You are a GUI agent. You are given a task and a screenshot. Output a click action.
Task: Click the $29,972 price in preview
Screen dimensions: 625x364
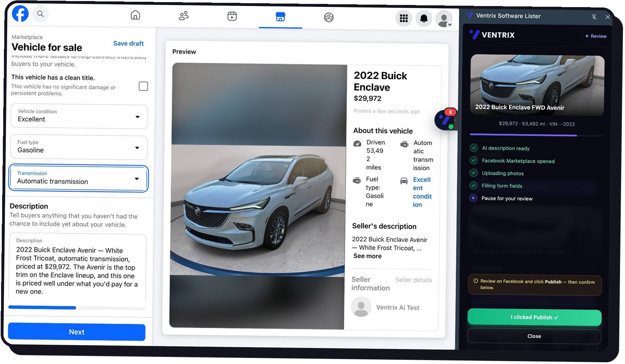[367, 99]
